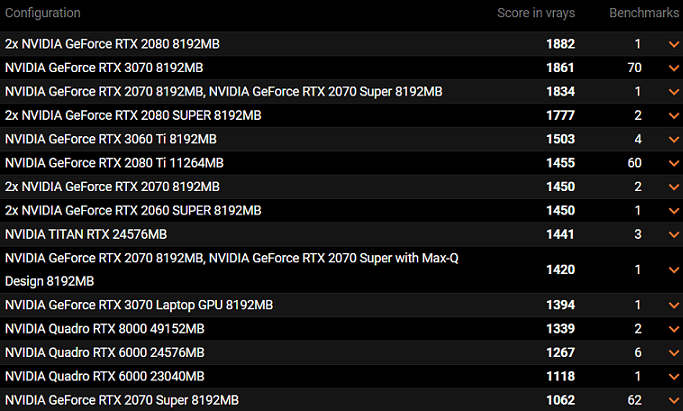Select NVIDIA GeForce RTX 3060 Ti name
Viewport: 683px width, 411px height.
pos(111,139)
